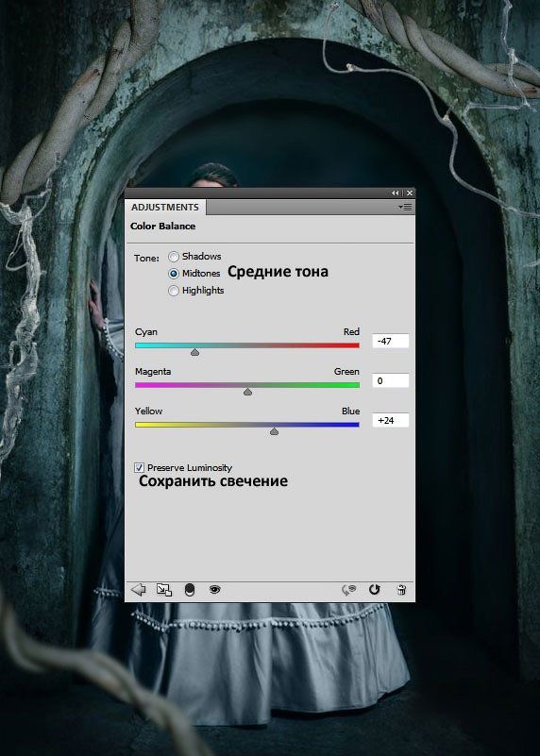The height and width of the screenshot is (756, 540).
Task: Switch to the ADJUSTMENTS tab
Action: tap(165, 208)
